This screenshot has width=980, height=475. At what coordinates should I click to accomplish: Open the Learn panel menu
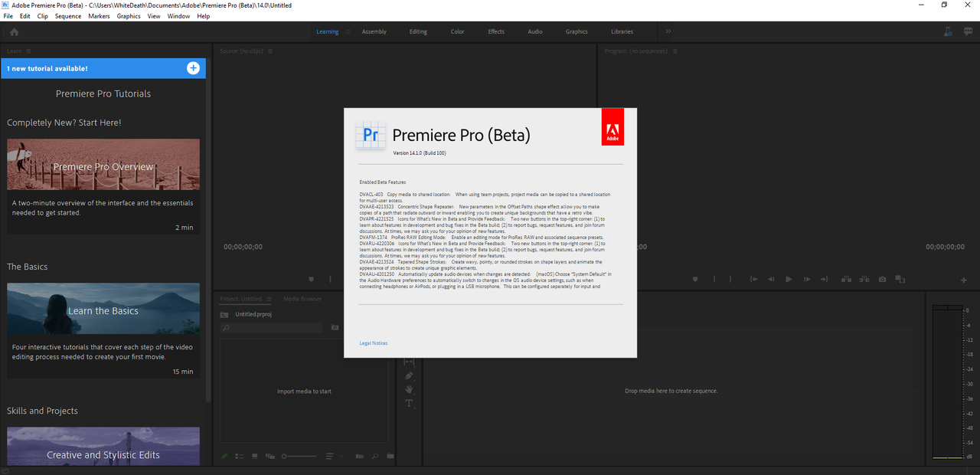pos(30,51)
